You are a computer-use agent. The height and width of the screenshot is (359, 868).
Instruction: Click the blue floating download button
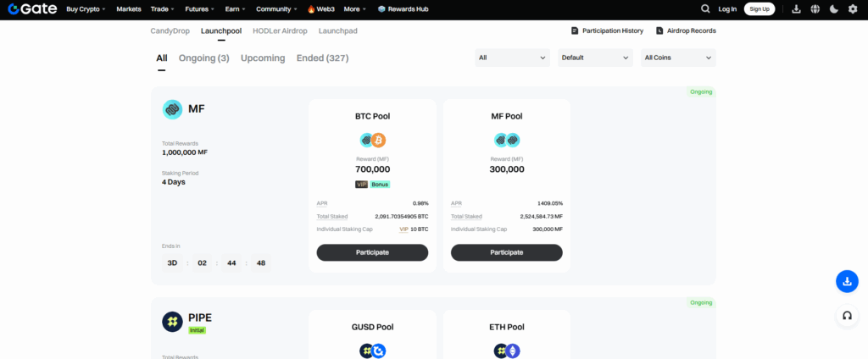point(846,282)
